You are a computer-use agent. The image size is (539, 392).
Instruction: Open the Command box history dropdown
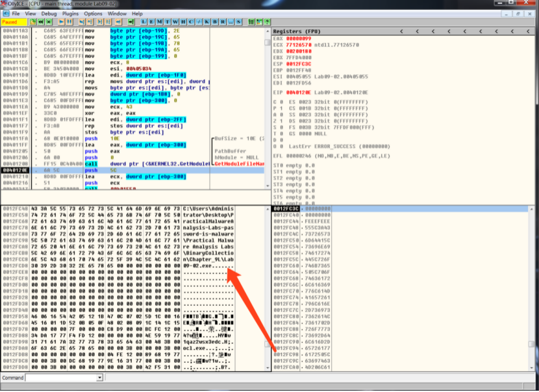(99, 377)
